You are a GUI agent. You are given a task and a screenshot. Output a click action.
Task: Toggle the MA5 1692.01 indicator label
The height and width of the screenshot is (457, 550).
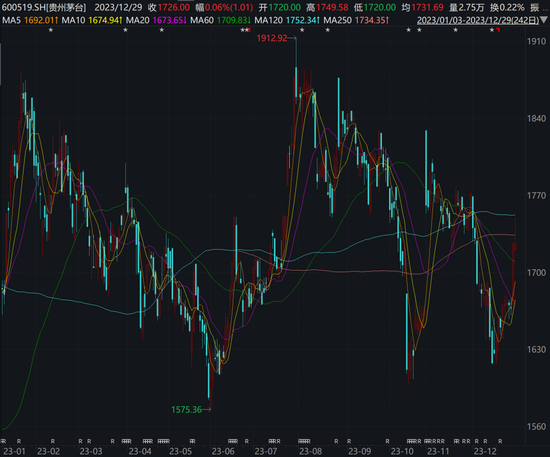click(x=30, y=20)
